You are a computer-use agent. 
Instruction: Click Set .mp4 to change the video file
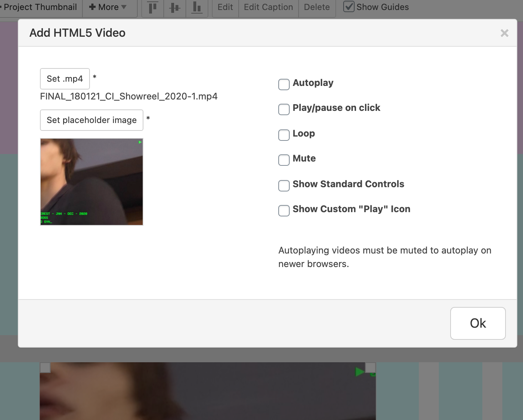pyautogui.click(x=65, y=78)
